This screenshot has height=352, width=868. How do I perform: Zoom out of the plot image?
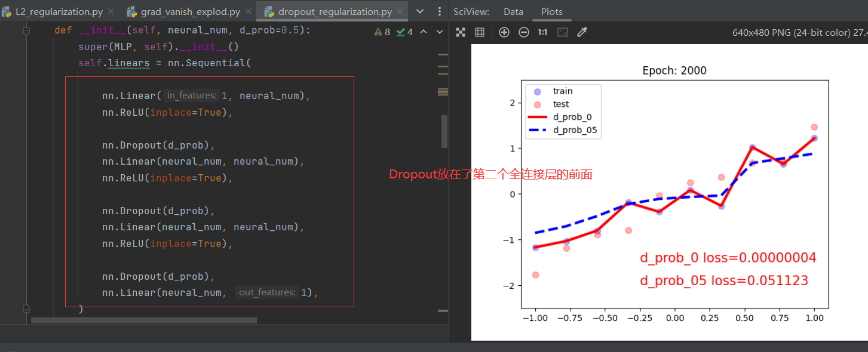pyautogui.click(x=524, y=32)
